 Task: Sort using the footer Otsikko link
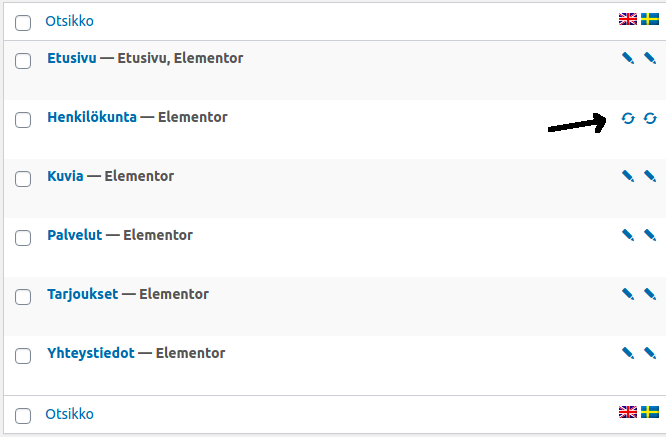click(70, 414)
